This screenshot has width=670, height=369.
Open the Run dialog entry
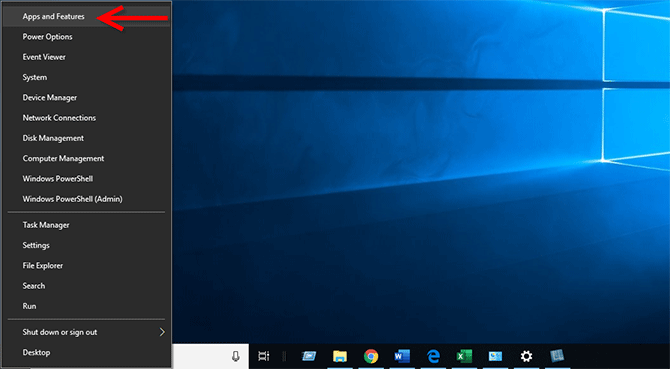[x=87, y=306]
